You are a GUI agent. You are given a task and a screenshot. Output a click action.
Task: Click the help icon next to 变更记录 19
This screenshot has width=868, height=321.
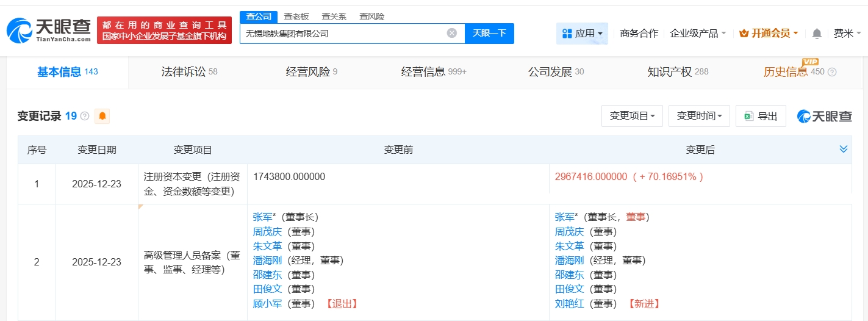(x=85, y=116)
